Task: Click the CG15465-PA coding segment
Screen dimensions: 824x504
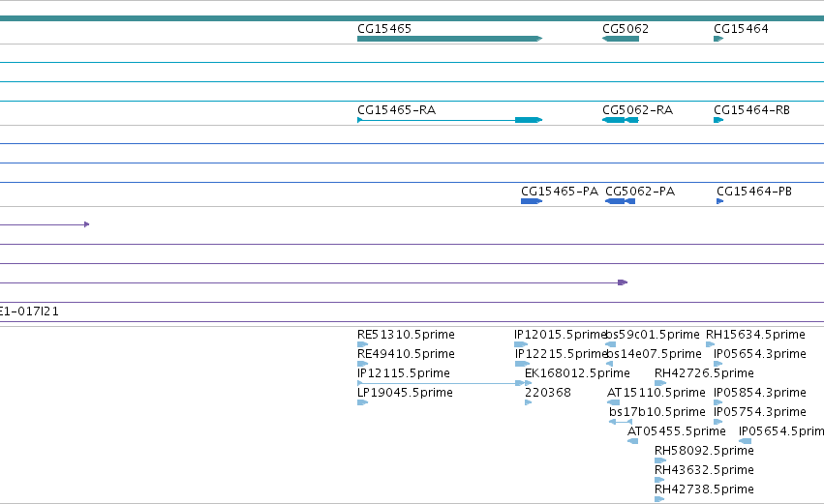Action: tap(532, 201)
